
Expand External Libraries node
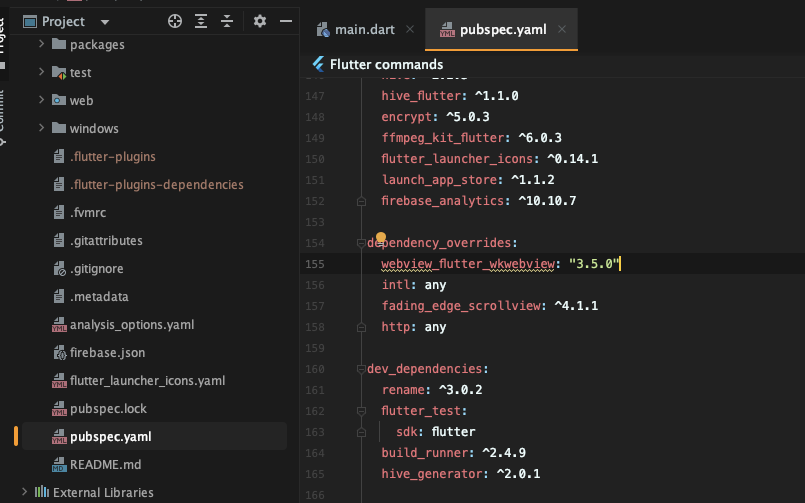24,492
